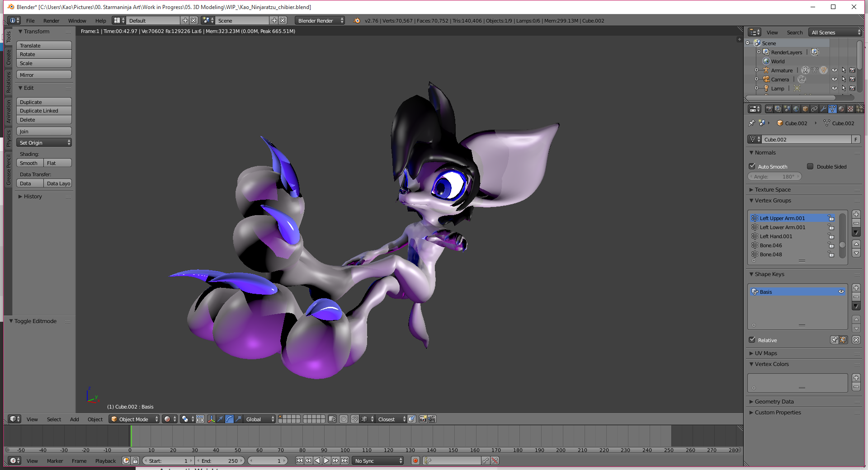Click the auto keyframe record button
Screen dimensions: 868x470
click(x=415, y=461)
